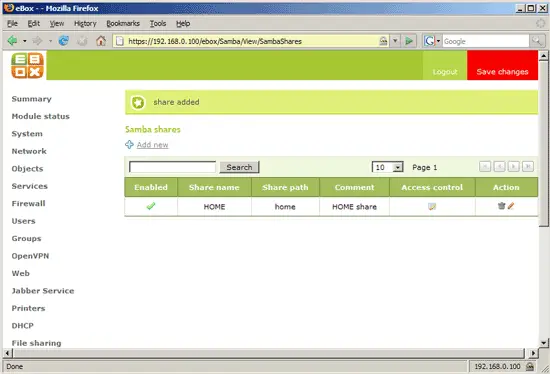Go to the next page of results

tap(513, 167)
